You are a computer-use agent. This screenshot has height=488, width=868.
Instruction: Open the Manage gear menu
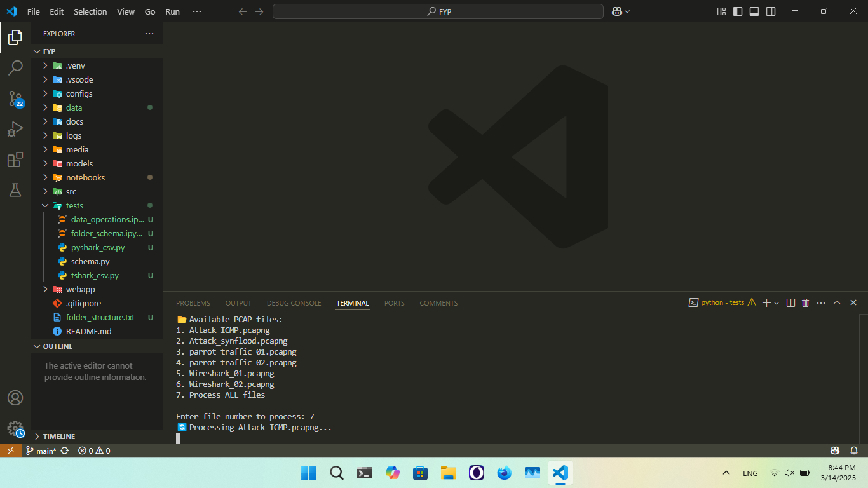15,428
